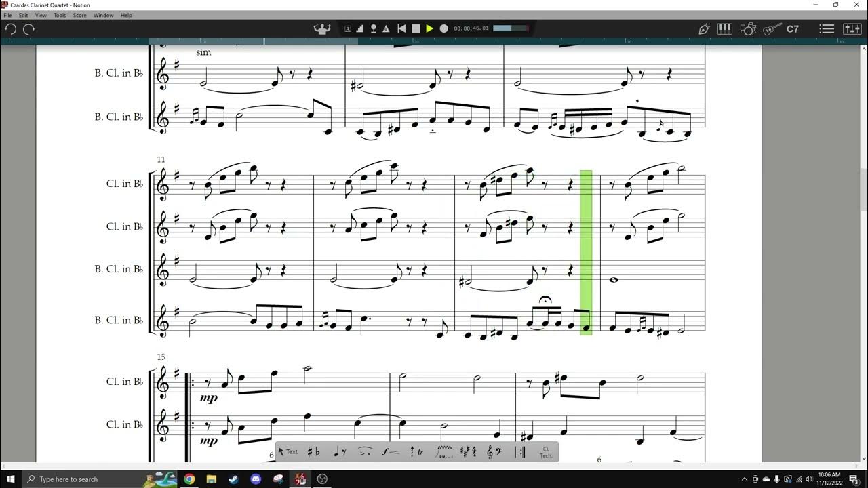Show hidden system tray icons
Image resolution: width=868 pixels, height=488 pixels.
tap(745, 479)
